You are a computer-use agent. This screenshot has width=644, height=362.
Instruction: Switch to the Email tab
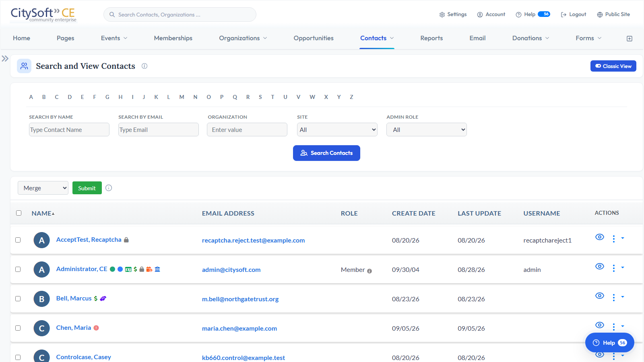click(477, 38)
